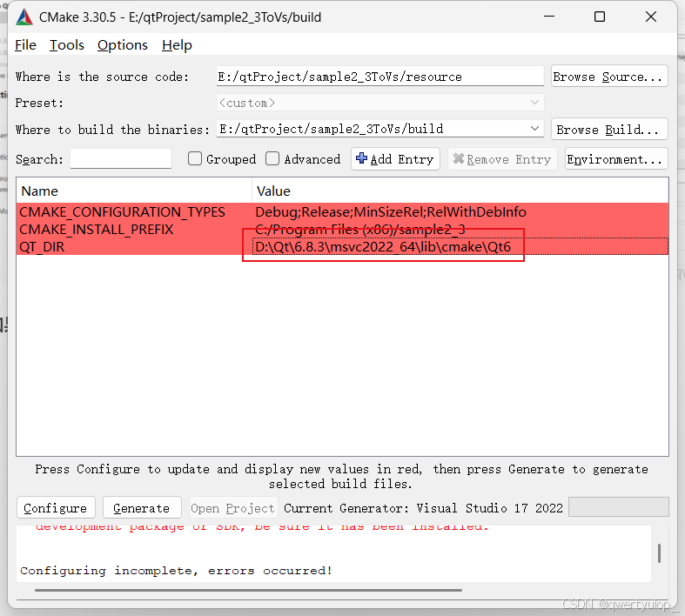Screen dimensions: 685x616
Task: Click the Remove Entry button
Action: [x=502, y=159]
